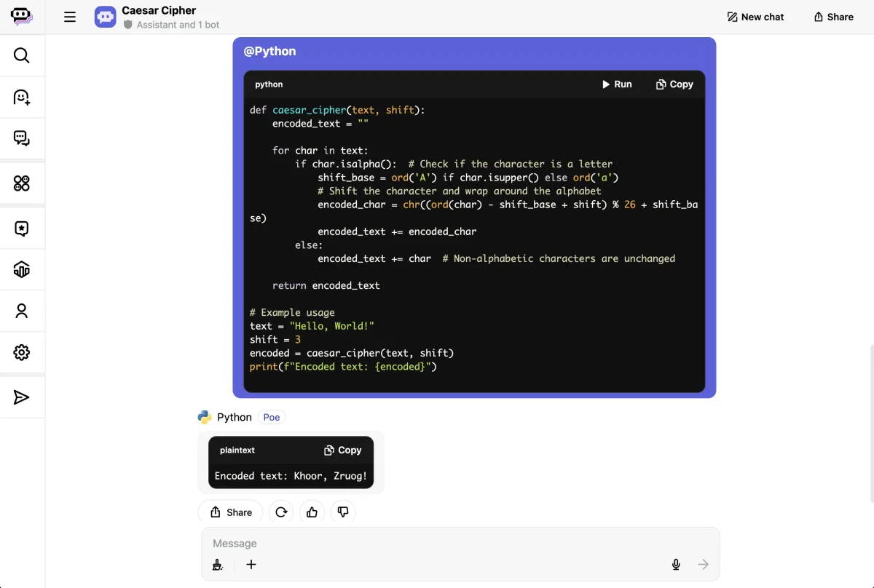The width and height of the screenshot is (874, 588).
Task: Share the Python bot response
Action: click(230, 512)
